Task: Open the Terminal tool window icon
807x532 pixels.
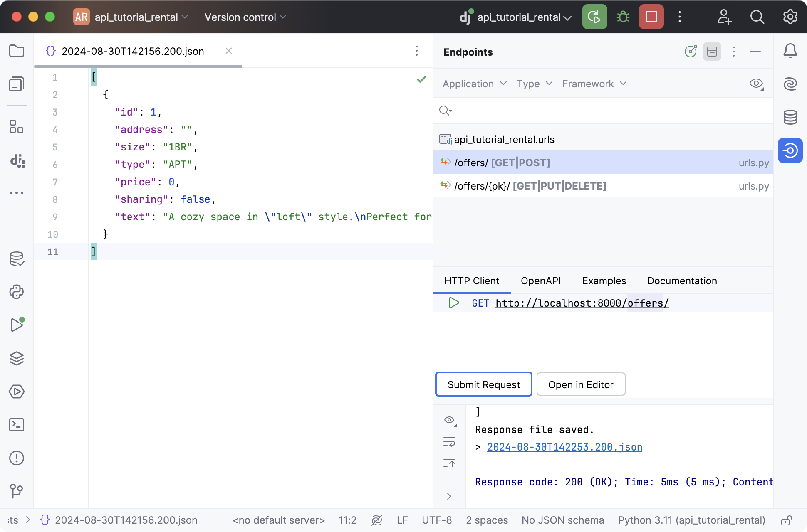Action: tap(17, 425)
